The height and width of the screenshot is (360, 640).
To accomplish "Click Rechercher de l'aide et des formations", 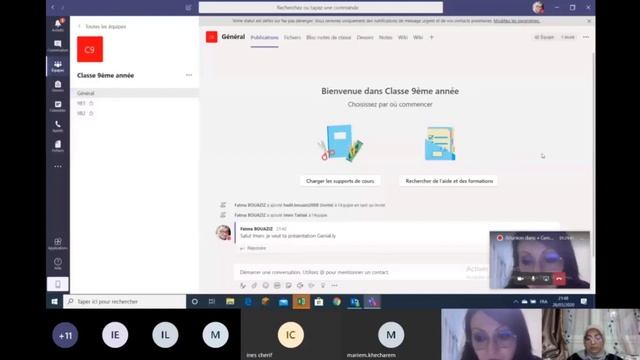I will tap(449, 181).
